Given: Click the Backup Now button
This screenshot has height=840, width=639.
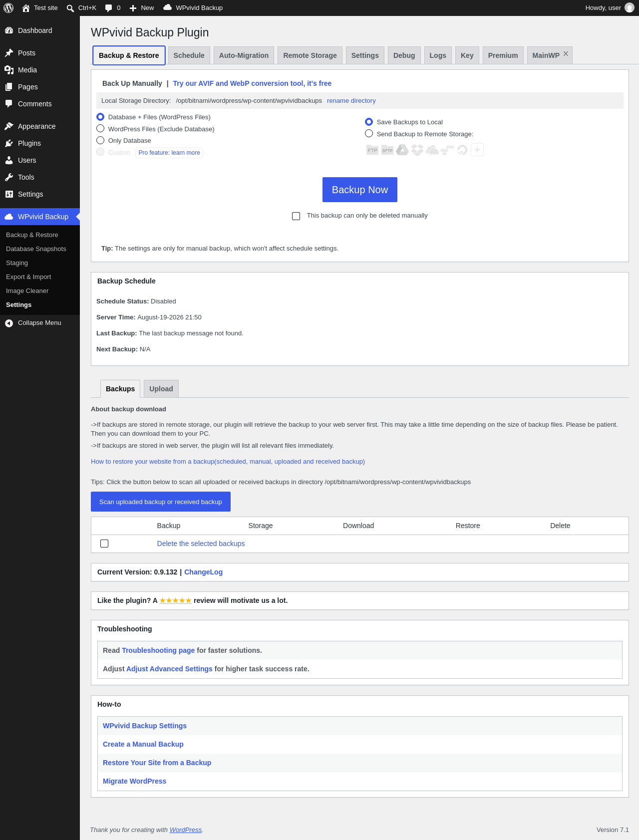Looking at the screenshot, I should [x=360, y=190].
